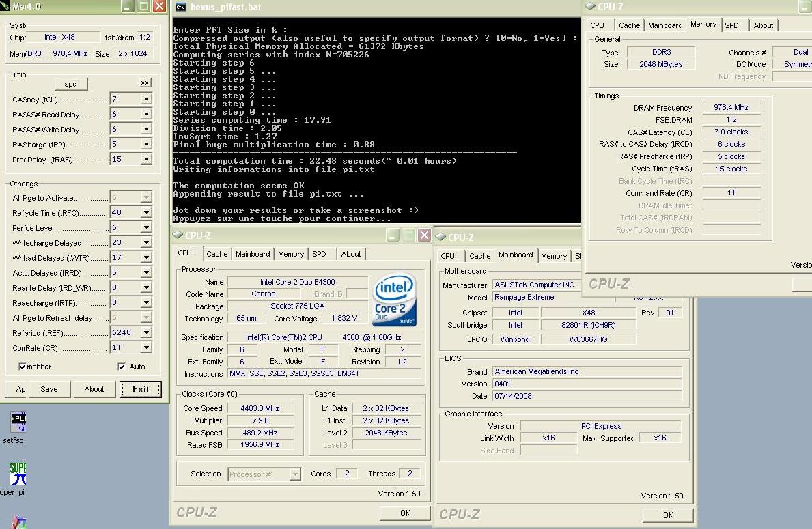Click the Multiplier value x 9.0
Viewport: 812px width, 529px height.
[260, 421]
